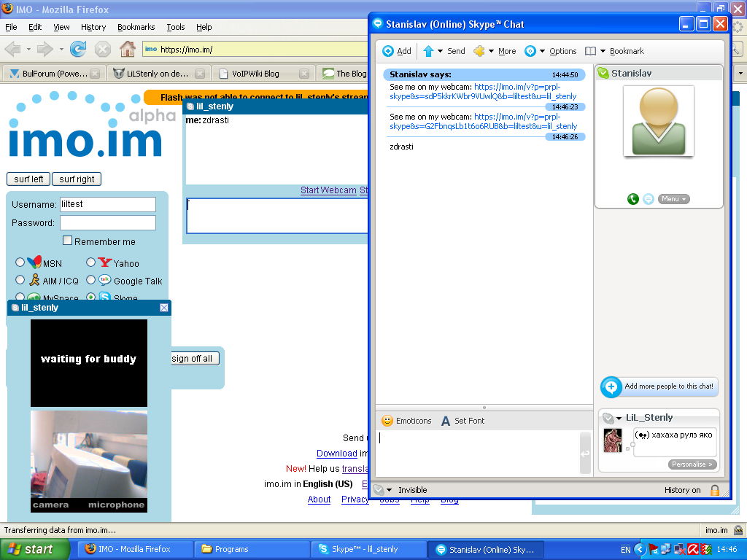Click the imo.im security lock in the status bar

(x=738, y=530)
